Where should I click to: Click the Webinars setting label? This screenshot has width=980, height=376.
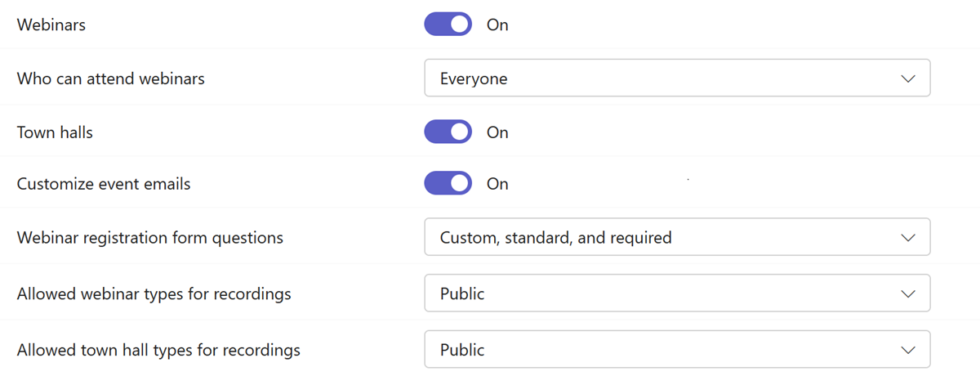point(51,25)
